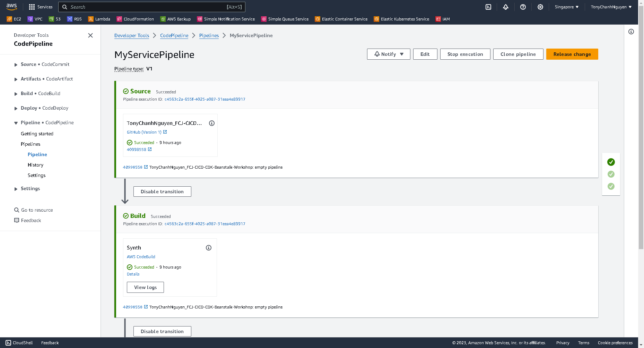The width and height of the screenshot is (644, 348).
Task: Select Pipelines in the sidebar
Action: coord(31,144)
